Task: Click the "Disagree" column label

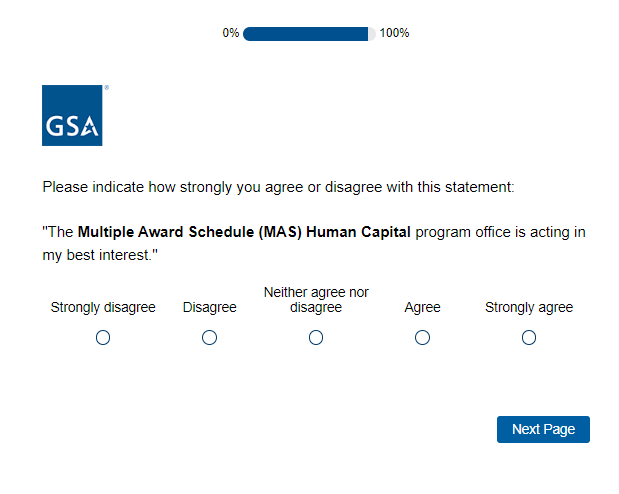Action: (209, 307)
